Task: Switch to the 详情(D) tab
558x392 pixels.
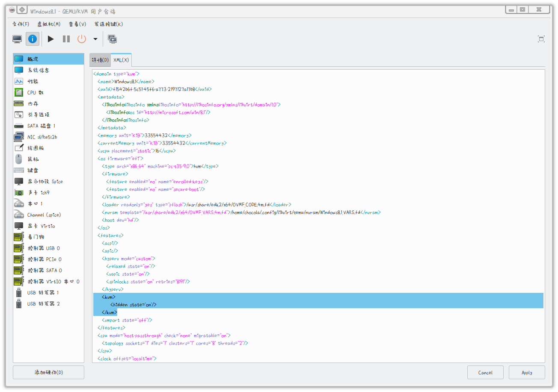Action: [x=101, y=60]
